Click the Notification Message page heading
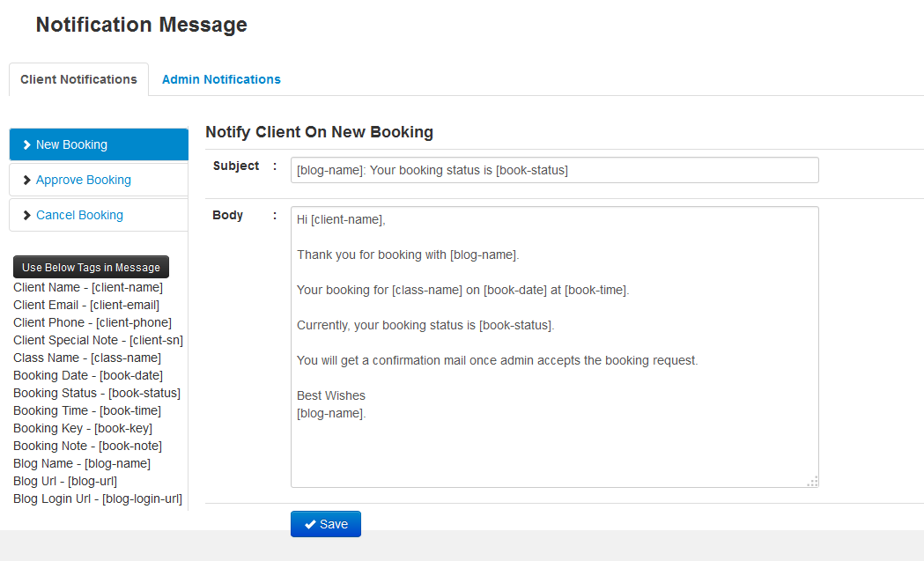This screenshot has height=561, width=924. tap(142, 25)
